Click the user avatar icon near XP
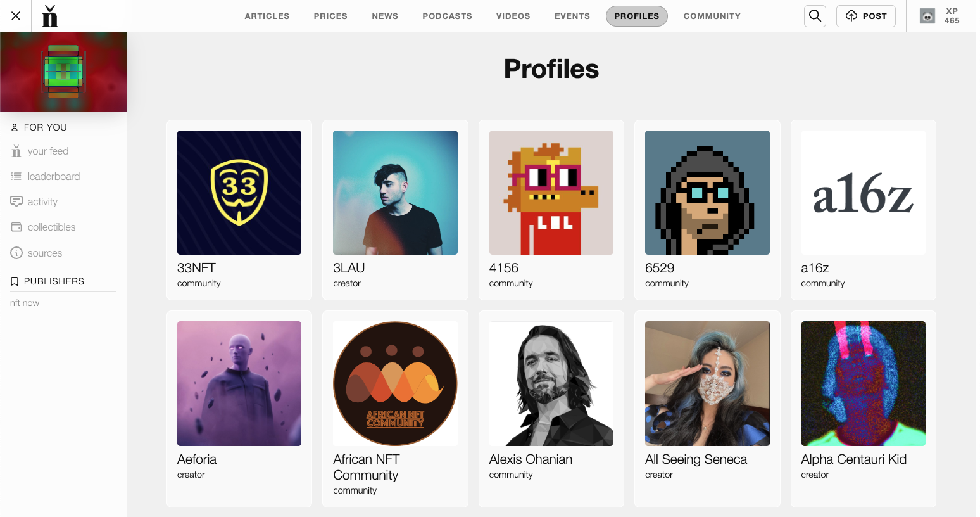 point(927,16)
